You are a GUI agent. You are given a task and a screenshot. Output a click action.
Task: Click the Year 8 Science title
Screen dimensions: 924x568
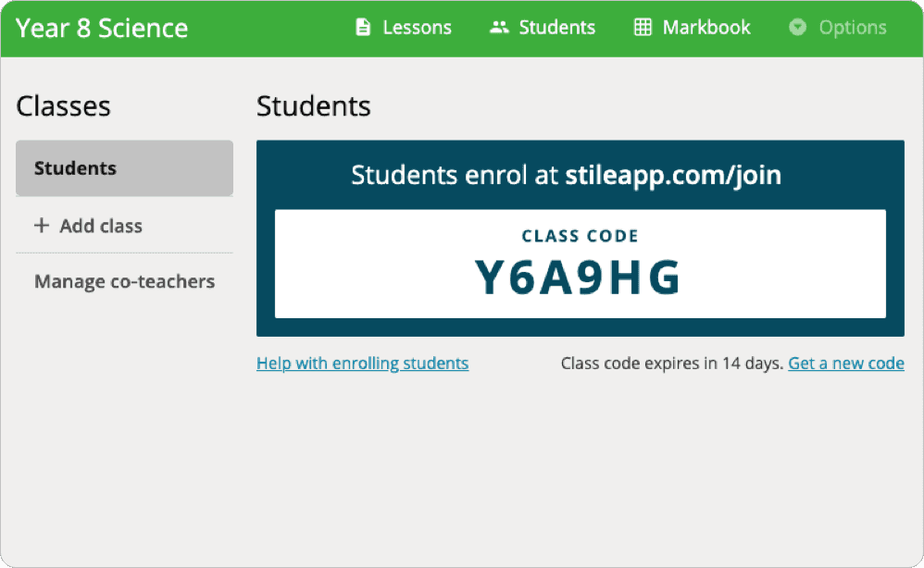point(102,28)
